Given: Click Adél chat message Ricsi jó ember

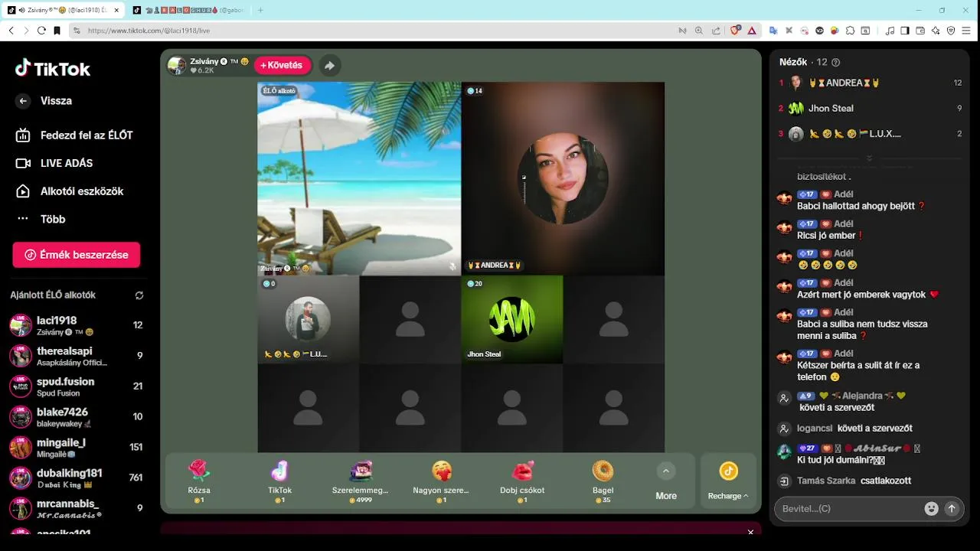Looking at the screenshot, I should [831, 236].
